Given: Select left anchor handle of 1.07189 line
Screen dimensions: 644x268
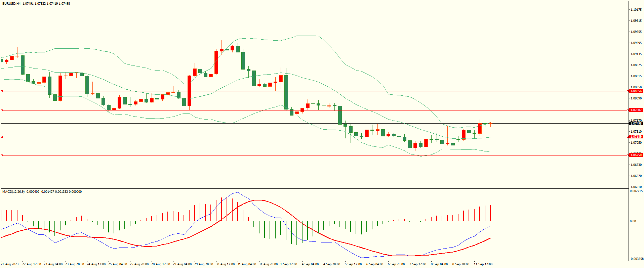Looking at the screenshot, I should 2,137.
